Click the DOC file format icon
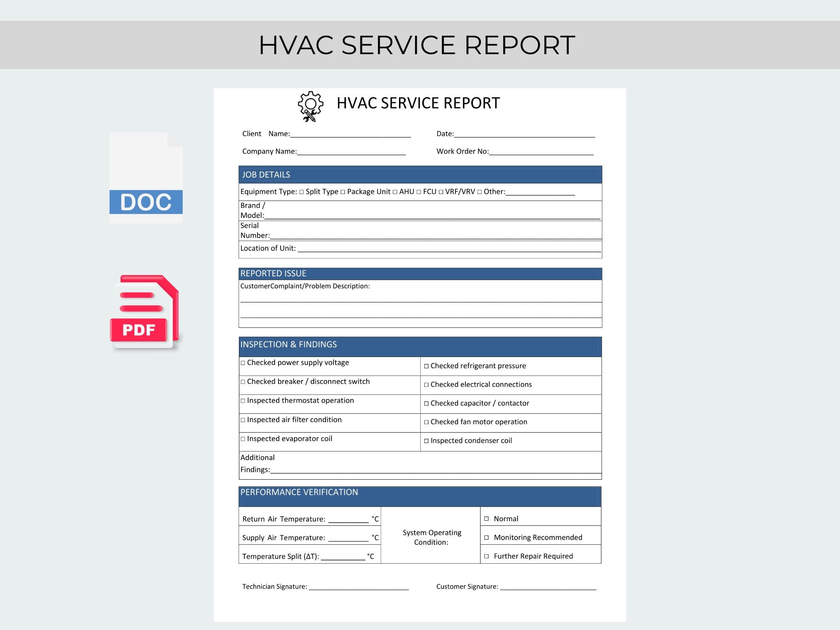The height and width of the screenshot is (630, 840). pos(146,178)
